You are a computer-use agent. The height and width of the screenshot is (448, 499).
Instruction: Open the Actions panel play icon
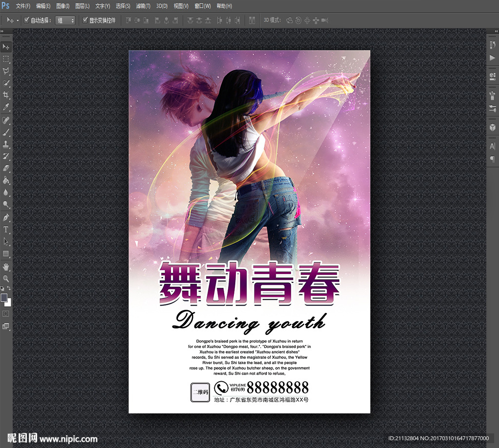pyautogui.click(x=492, y=58)
